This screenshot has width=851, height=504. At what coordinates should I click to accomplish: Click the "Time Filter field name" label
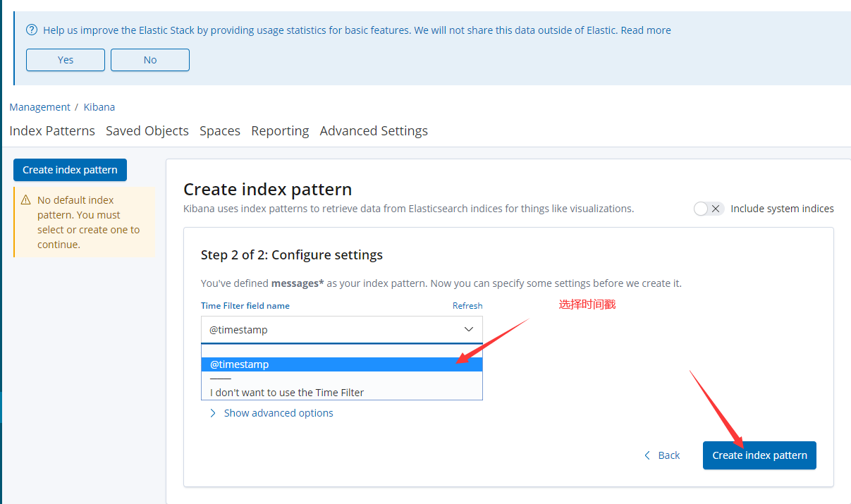(x=245, y=306)
